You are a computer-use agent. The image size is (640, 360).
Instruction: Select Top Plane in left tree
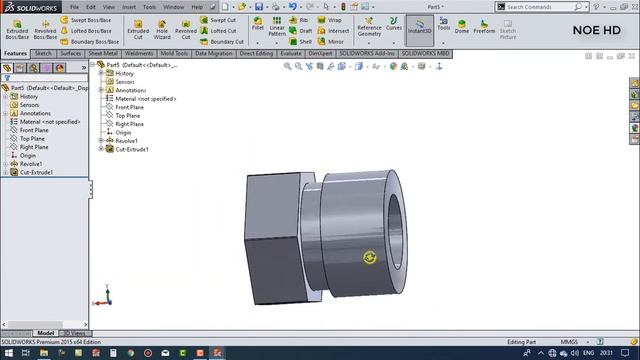[x=32, y=139]
